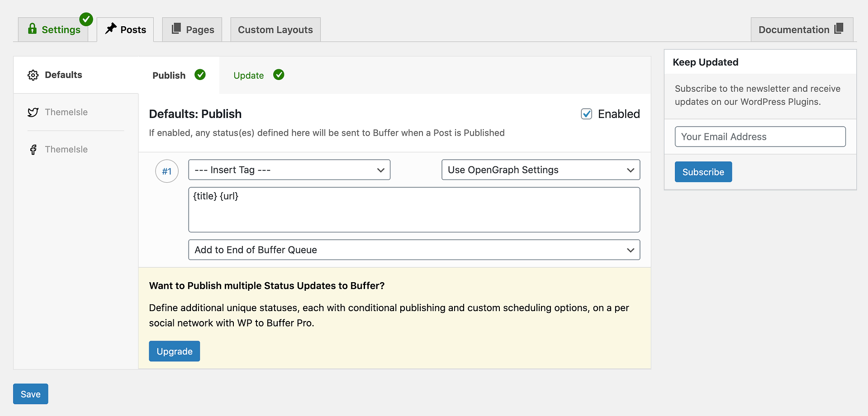Screen dimensions: 868x416
Task: Open the Insert Tag dropdown
Action: (x=289, y=170)
